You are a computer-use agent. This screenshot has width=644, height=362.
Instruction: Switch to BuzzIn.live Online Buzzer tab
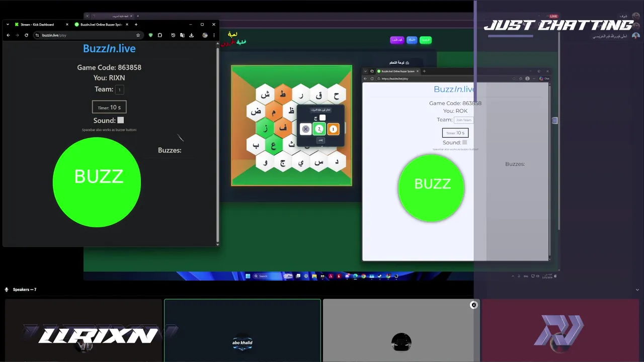[101, 24]
